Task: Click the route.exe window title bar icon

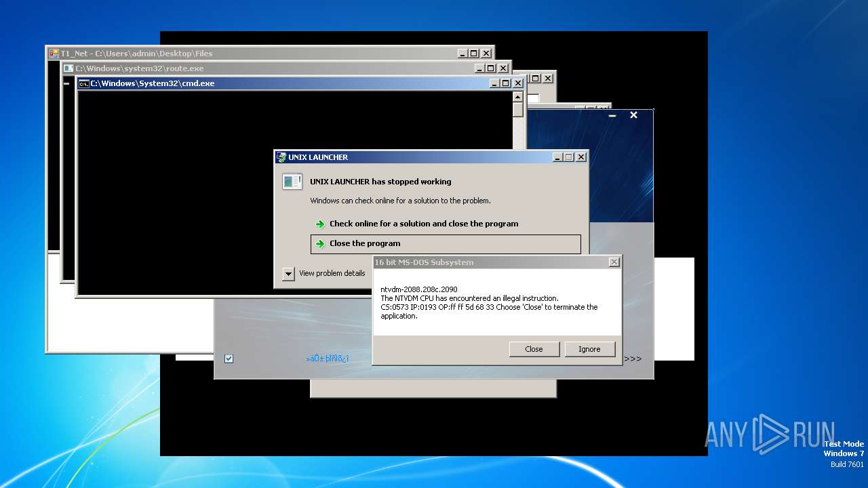Action: (x=68, y=68)
